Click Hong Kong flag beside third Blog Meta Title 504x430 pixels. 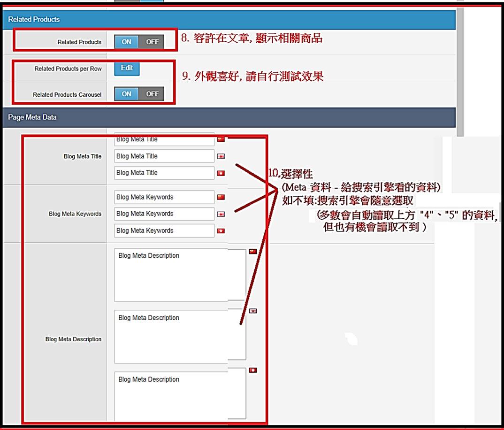coord(221,173)
